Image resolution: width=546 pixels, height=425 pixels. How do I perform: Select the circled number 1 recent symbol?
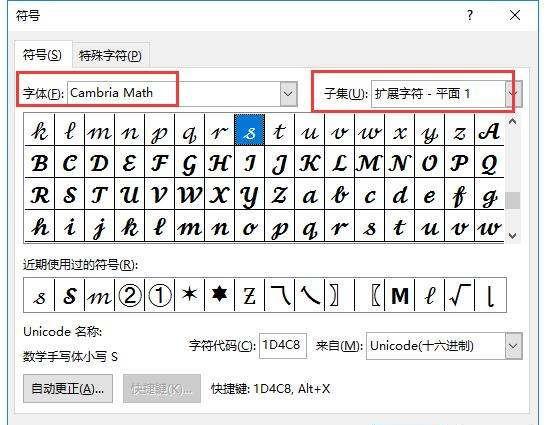click(159, 295)
